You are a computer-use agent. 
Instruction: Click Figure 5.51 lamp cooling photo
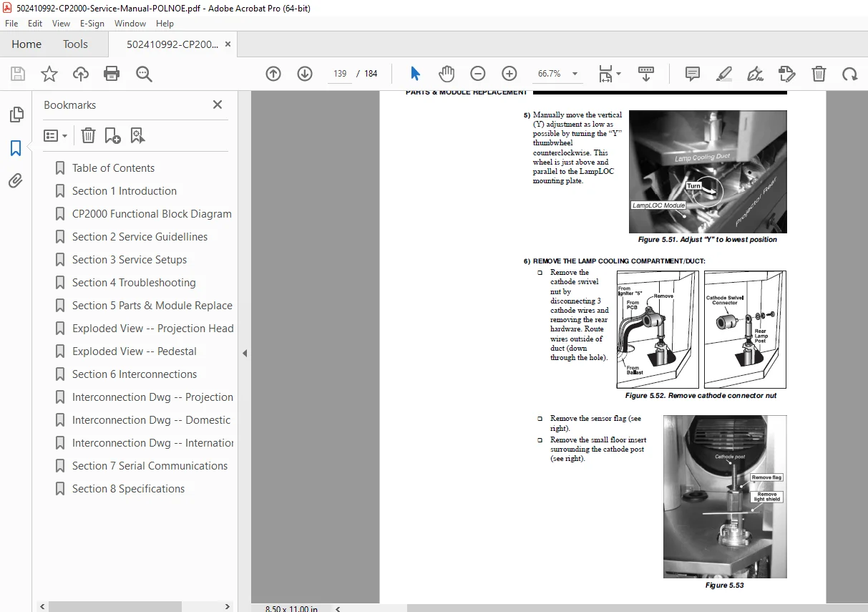(x=708, y=172)
